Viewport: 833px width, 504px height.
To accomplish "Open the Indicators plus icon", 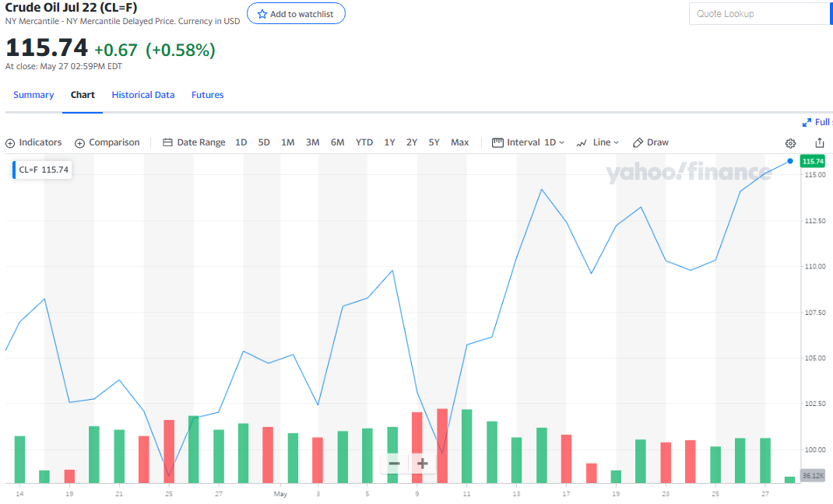I will click(x=10, y=143).
